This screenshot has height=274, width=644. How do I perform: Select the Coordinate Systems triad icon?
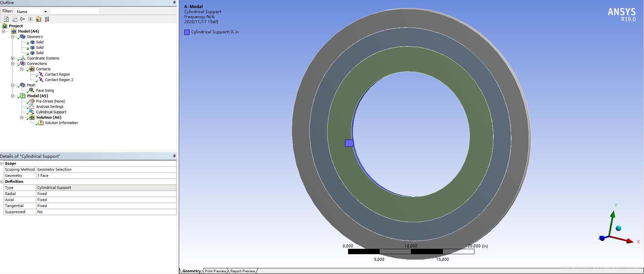pos(23,58)
